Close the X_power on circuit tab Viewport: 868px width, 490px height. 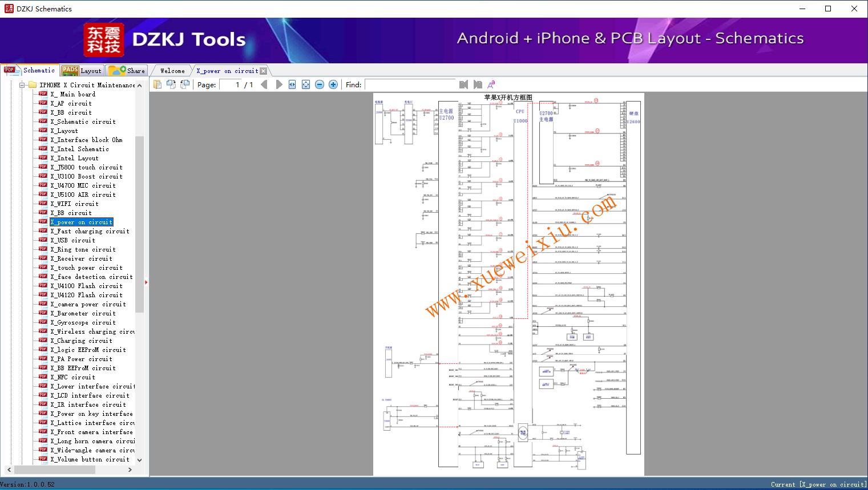click(263, 71)
